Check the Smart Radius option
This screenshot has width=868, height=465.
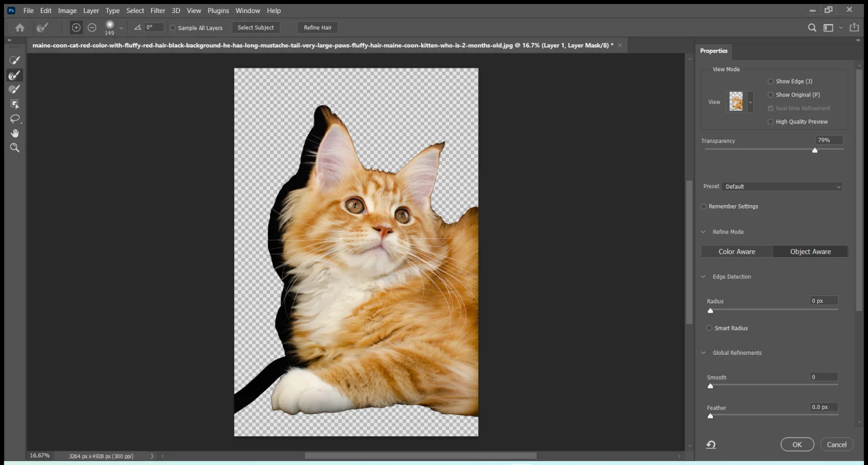pyautogui.click(x=709, y=328)
